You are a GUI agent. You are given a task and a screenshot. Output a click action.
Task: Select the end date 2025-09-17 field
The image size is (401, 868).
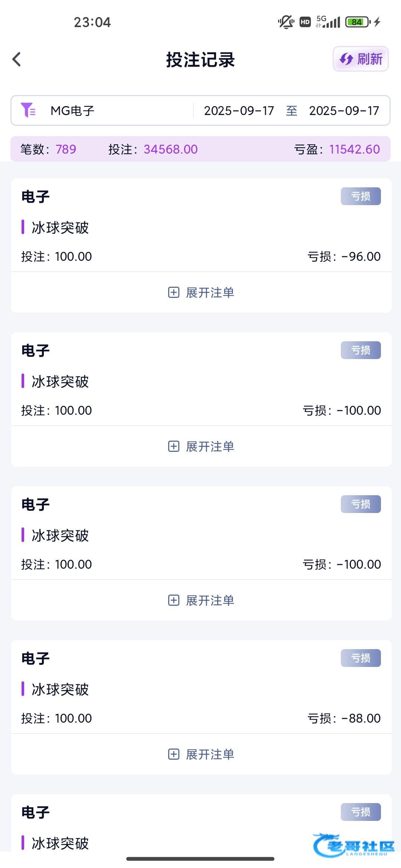(344, 111)
